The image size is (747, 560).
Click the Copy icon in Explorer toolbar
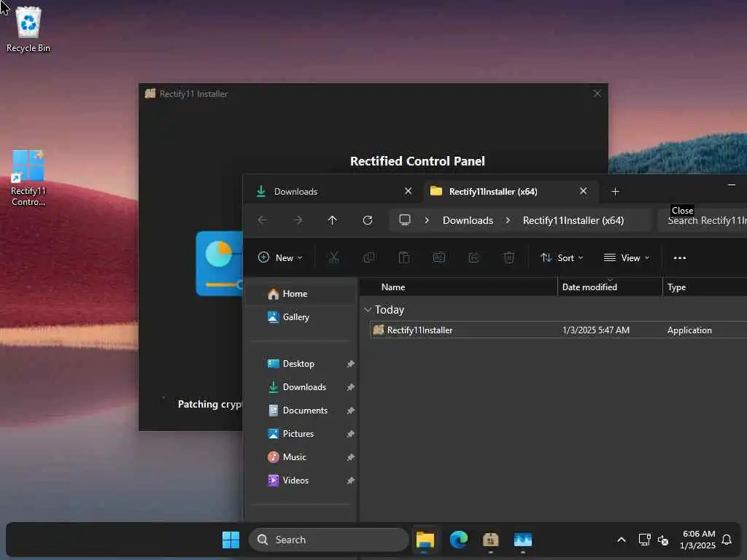[368, 257]
